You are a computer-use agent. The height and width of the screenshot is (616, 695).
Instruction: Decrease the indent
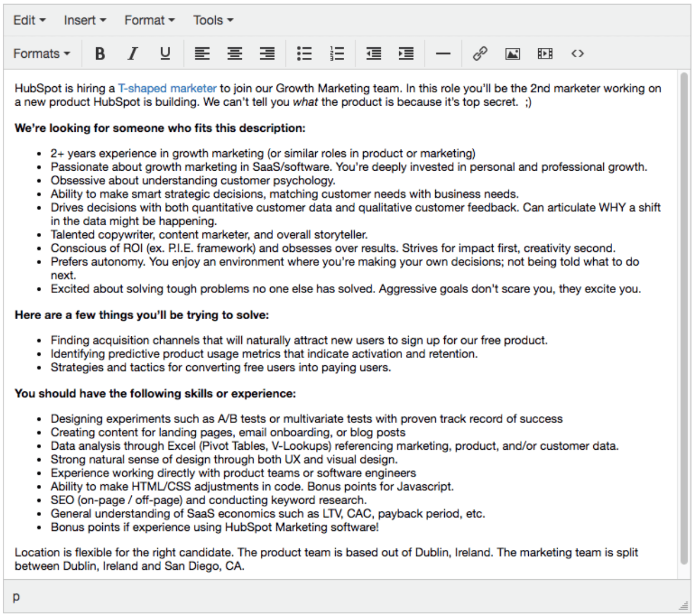(x=373, y=53)
